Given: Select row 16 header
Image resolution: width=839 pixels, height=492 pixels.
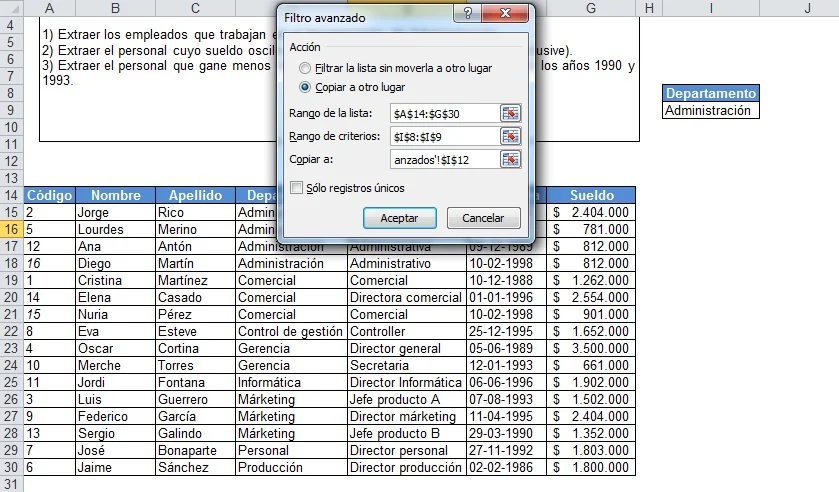Looking at the screenshot, I should coord(11,229).
